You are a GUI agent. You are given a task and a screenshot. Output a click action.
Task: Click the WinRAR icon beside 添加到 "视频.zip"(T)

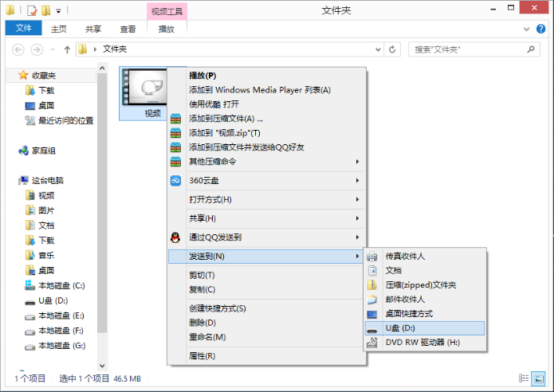point(175,133)
